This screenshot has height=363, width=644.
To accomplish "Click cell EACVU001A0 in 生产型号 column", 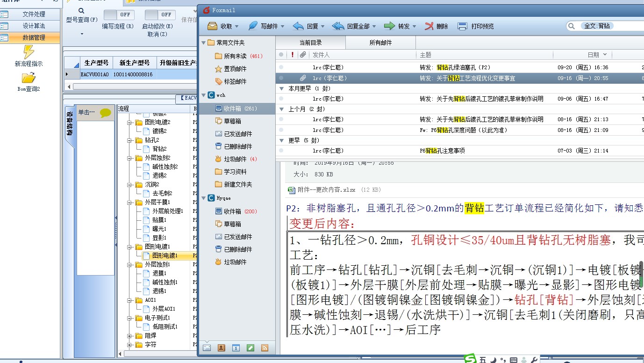I will [94, 74].
